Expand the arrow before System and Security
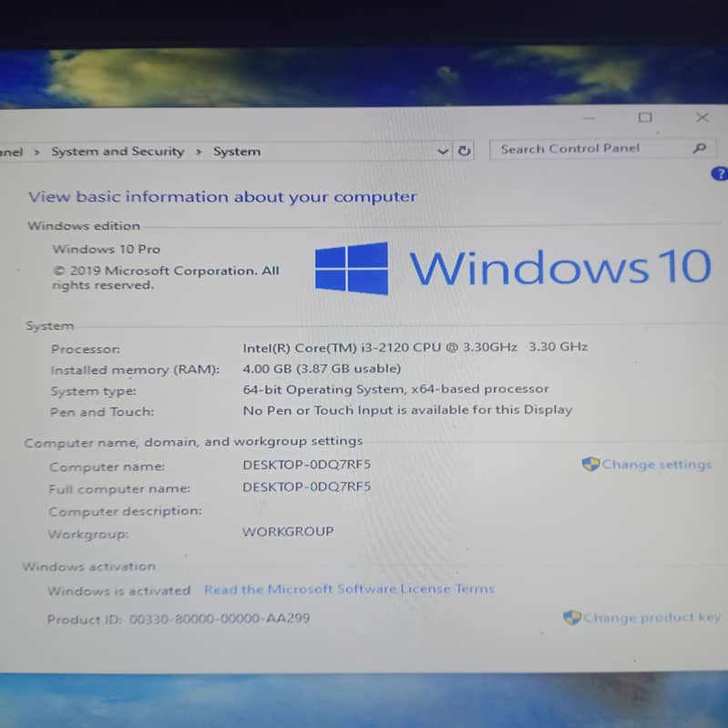Image resolution: width=728 pixels, height=728 pixels. pos(36,152)
